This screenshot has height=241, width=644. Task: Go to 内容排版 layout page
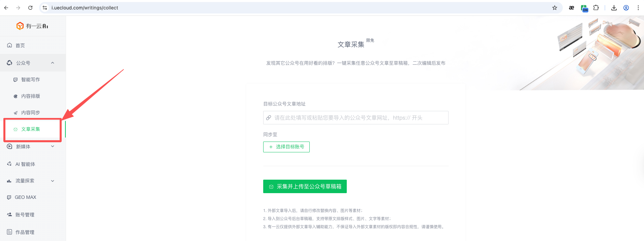click(x=30, y=96)
